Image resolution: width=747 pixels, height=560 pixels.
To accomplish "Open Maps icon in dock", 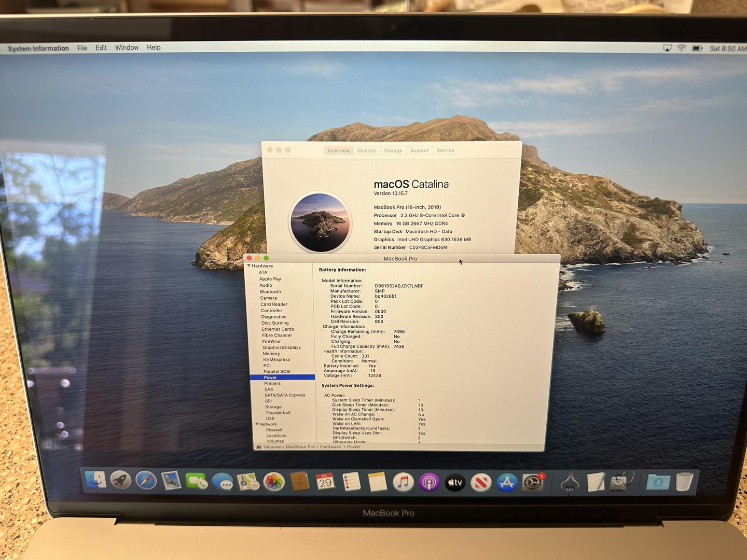I will point(248,482).
